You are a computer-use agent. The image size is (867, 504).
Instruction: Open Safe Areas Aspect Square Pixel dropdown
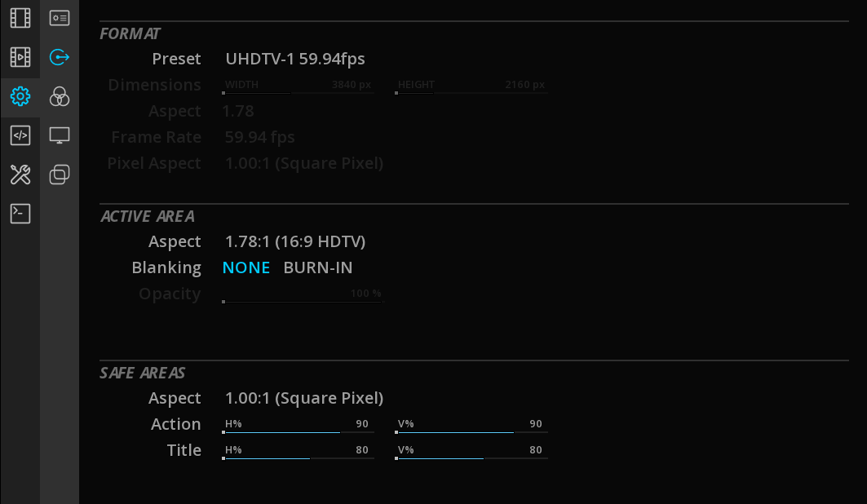pos(304,398)
